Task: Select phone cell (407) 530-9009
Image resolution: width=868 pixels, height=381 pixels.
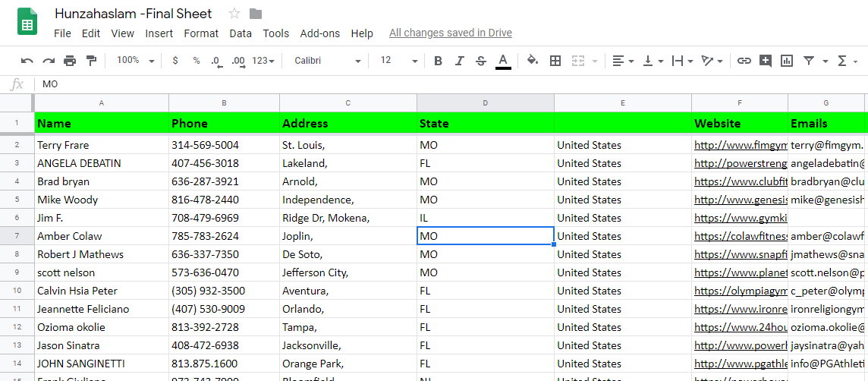Action: (224, 309)
